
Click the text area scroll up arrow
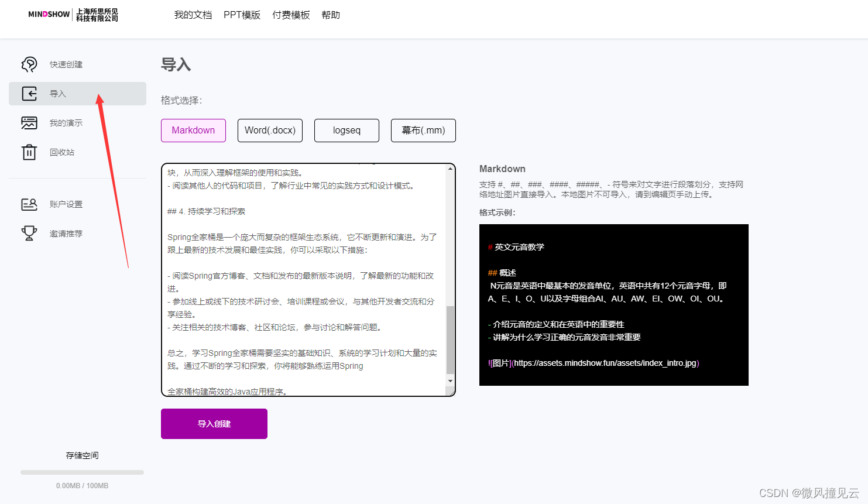click(x=450, y=169)
